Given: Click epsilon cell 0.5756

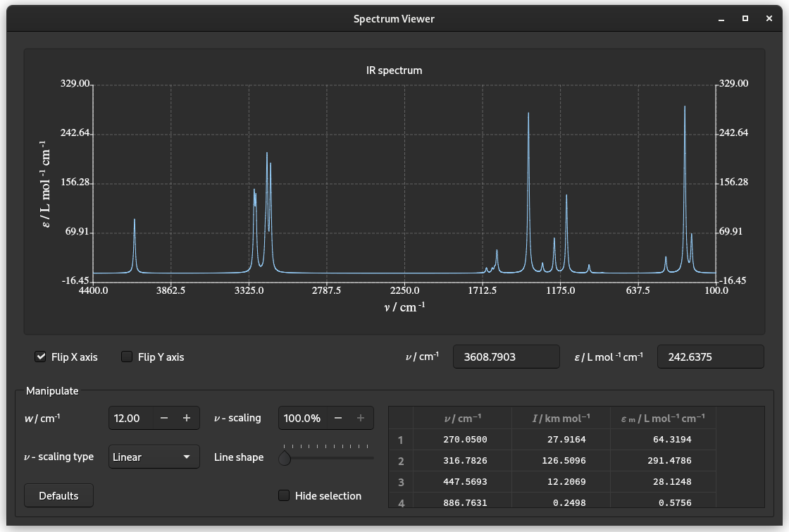Looking at the screenshot, I should 663,501.
